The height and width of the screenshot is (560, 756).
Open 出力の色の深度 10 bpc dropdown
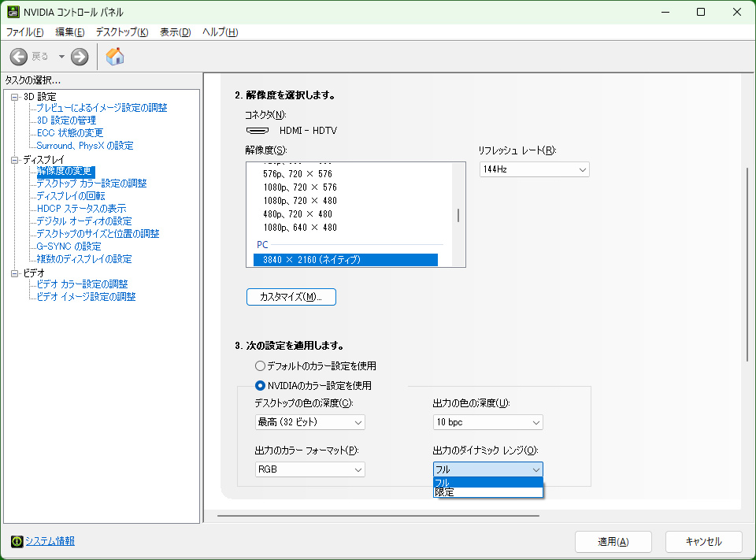point(488,422)
